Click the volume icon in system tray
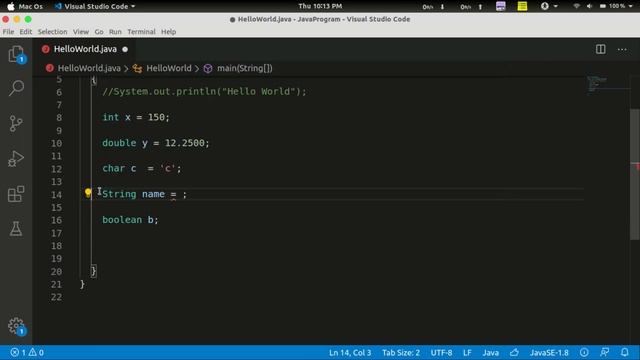Image resolution: width=640 pixels, height=360 pixels. 589,6
